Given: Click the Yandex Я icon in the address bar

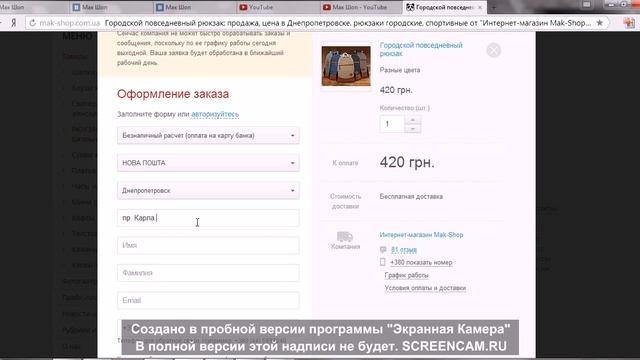Looking at the screenshot, I should coord(13,23).
